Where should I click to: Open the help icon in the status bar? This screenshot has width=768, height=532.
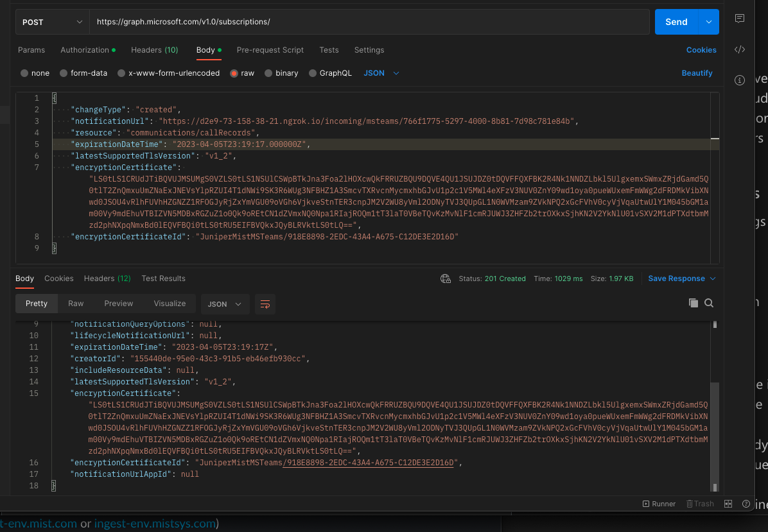coord(746,504)
